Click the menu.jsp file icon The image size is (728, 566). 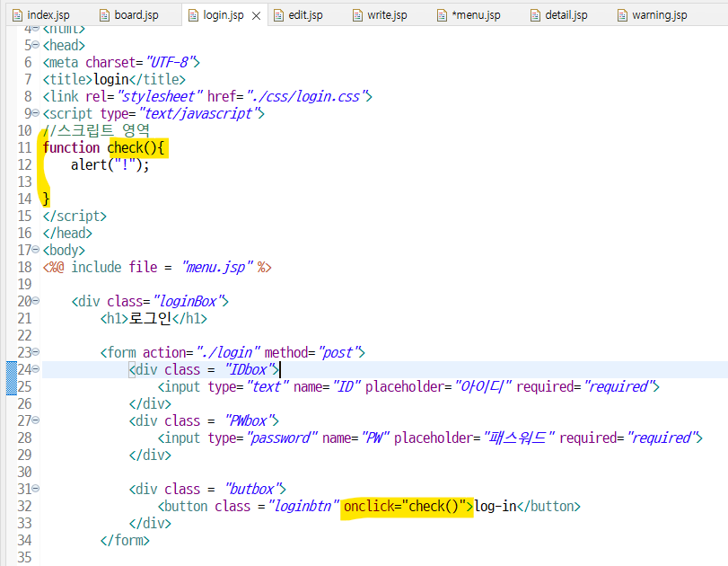click(x=442, y=16)
